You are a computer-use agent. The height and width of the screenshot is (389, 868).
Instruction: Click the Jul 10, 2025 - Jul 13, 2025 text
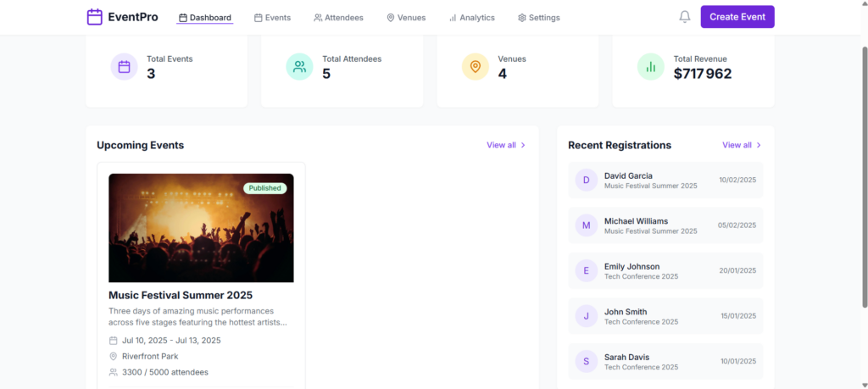coord(171,341)
